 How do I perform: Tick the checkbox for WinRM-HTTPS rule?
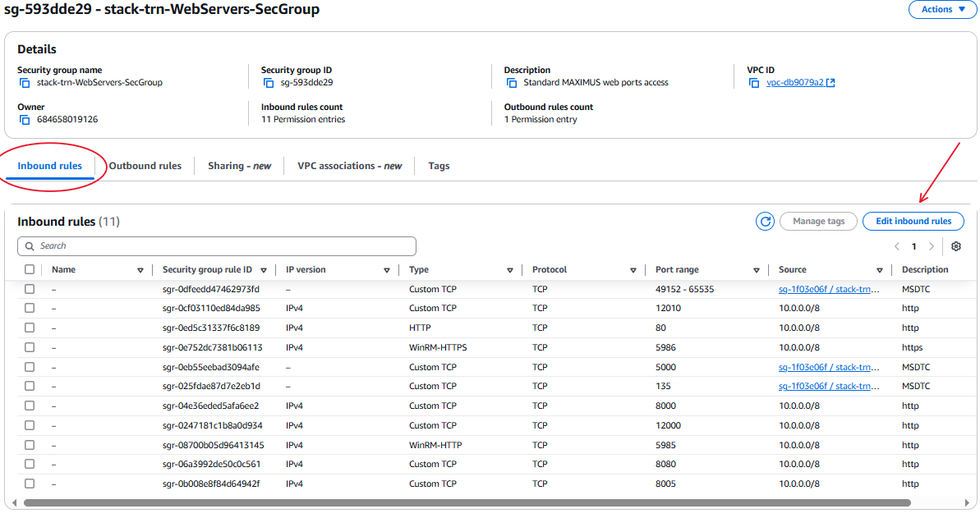click(x=30, y=347)
